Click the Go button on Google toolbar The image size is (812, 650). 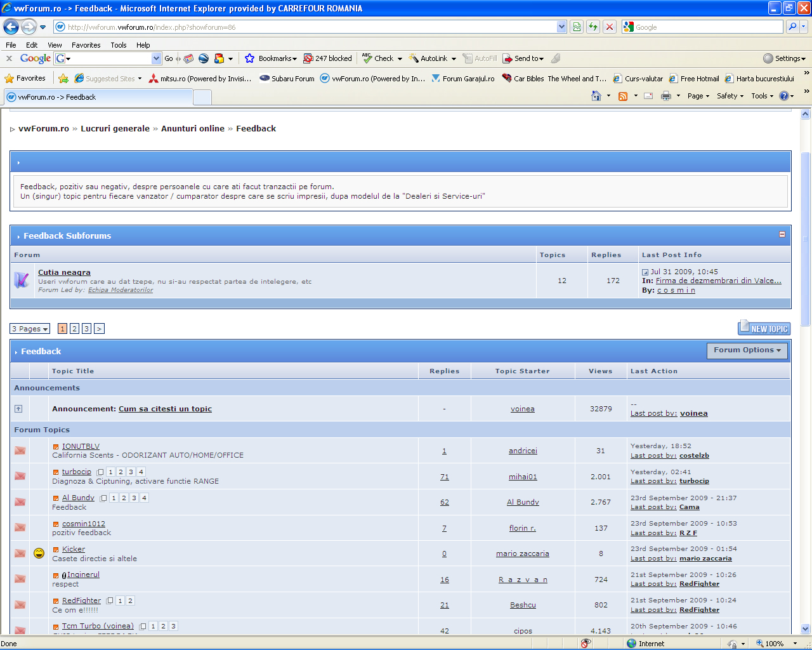click(x=169, y=58)
